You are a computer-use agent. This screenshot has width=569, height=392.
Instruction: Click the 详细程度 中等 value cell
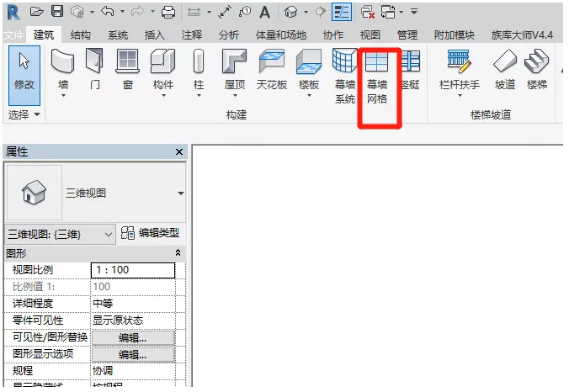[133, 304]
